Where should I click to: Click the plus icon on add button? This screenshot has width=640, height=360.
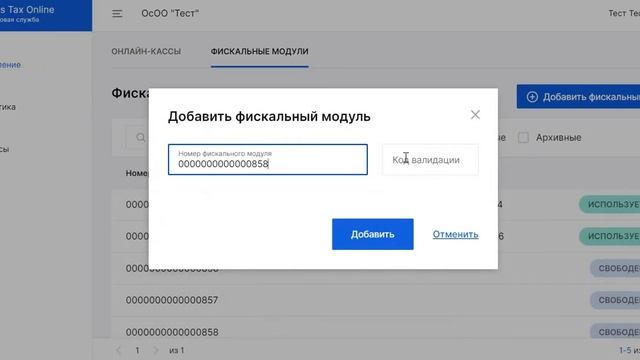(x=532, y=97)
